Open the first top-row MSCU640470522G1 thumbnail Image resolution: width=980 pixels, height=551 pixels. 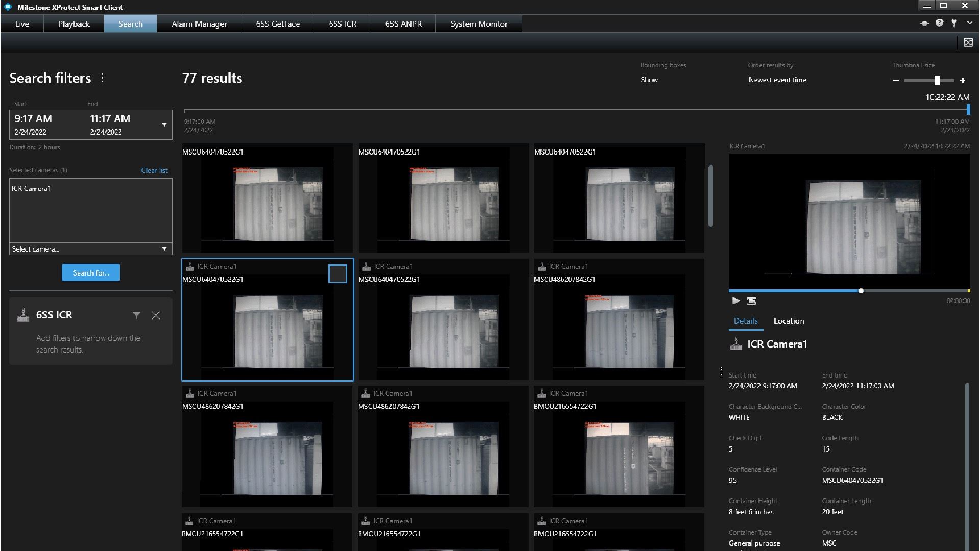(267, 198)
